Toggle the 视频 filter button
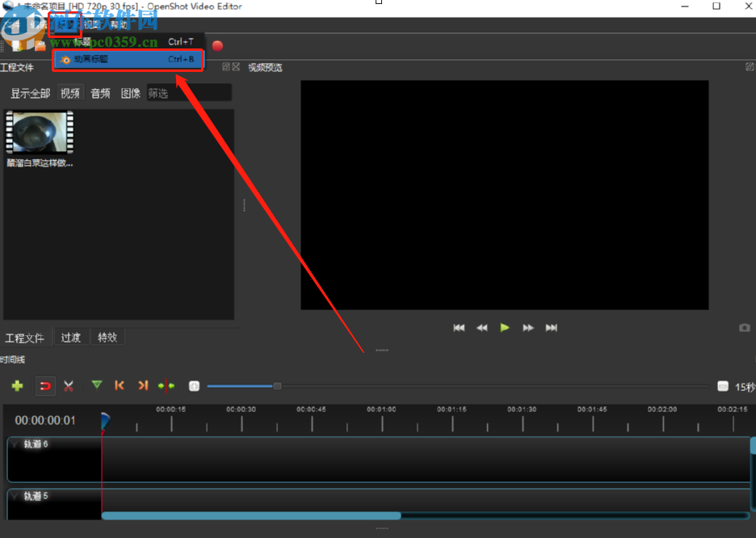The height and width of the screenshot is (538, 756). pyautogui.click(x=70, y=93)
